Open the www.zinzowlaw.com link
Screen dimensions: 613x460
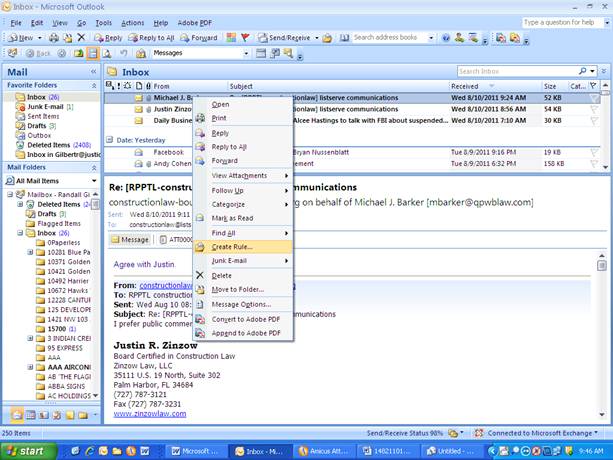[x=150, y=413]
